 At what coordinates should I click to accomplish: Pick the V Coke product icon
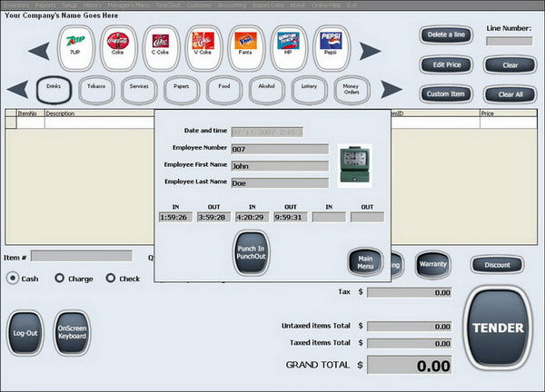(203, 48)
